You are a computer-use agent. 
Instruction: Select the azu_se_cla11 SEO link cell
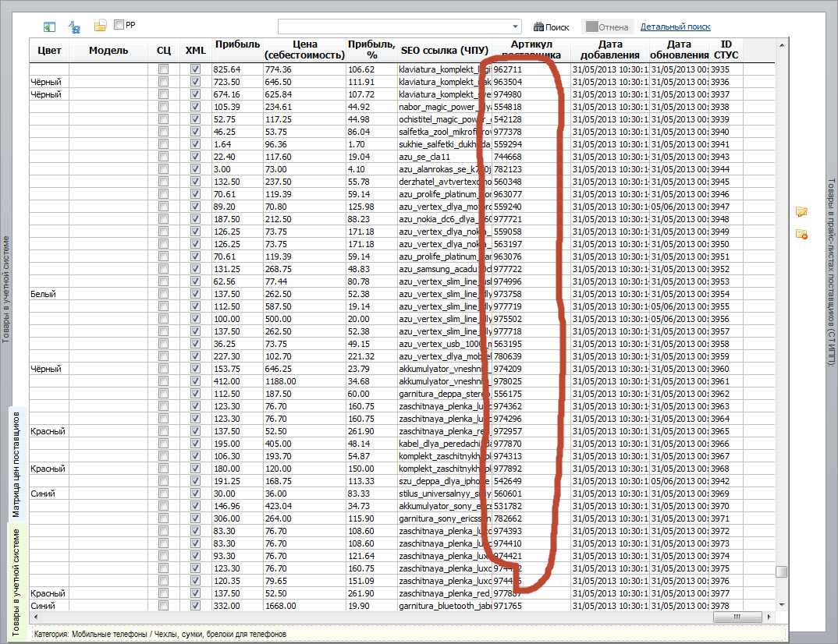point(445,157)
